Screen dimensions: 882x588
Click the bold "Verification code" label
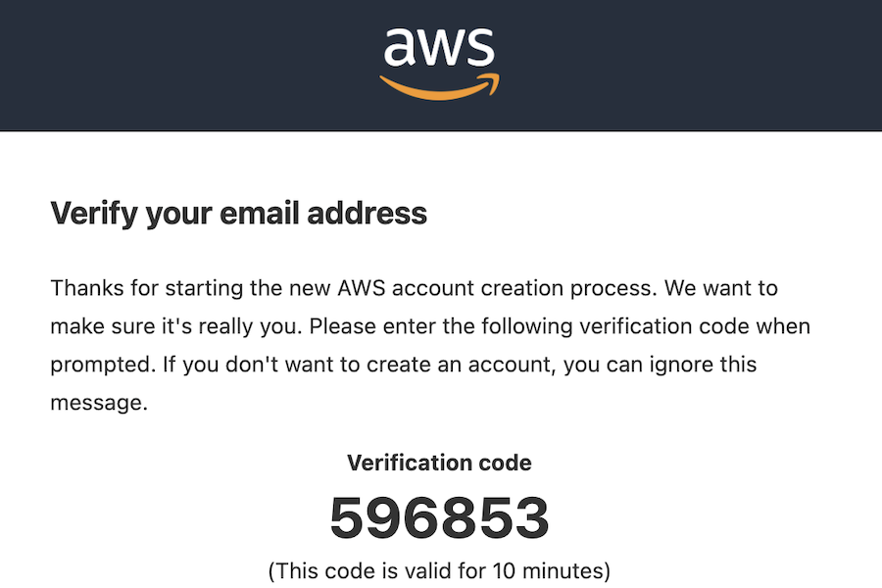click(x=439, y=463)
